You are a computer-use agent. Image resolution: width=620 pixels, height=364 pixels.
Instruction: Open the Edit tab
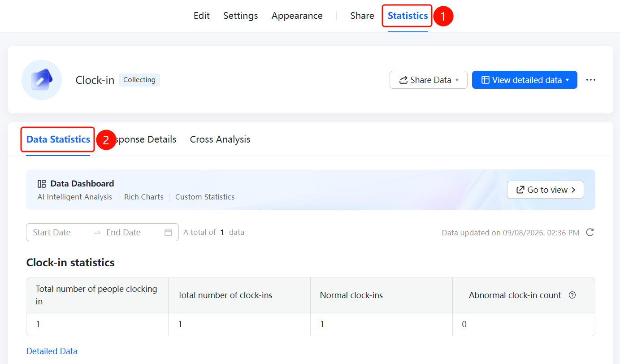click(202, 16)
